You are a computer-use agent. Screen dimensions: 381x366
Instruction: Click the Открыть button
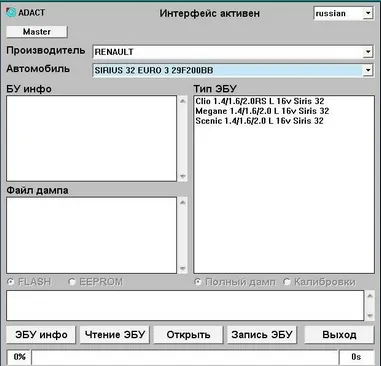click(188, 335)
